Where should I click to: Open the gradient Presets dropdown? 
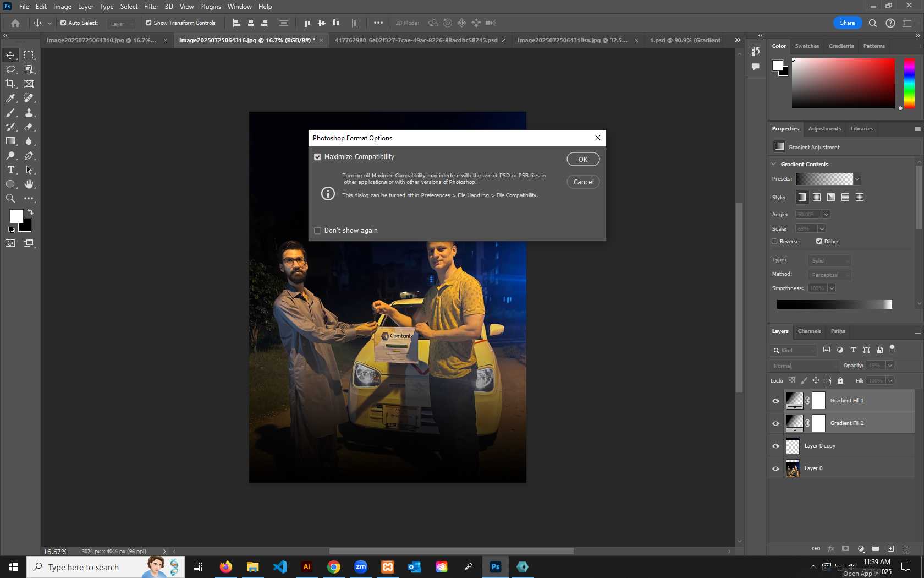pyautogui.click(x=857, y=179)
